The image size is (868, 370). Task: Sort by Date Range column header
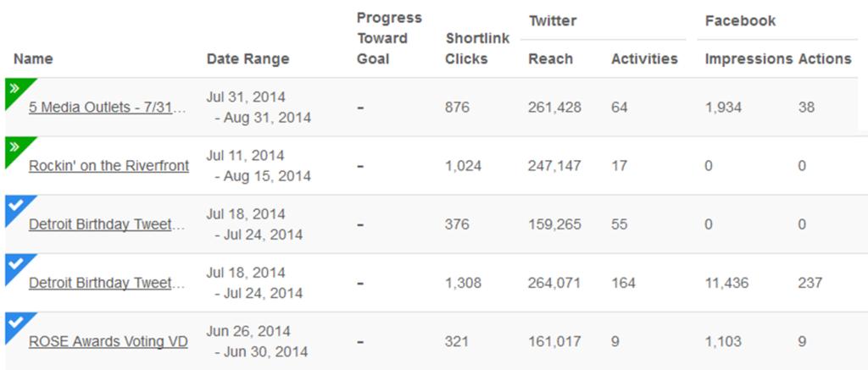[248, 58]
